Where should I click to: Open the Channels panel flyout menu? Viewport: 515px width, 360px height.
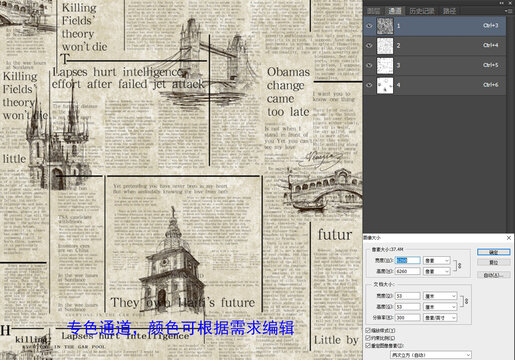508,11
